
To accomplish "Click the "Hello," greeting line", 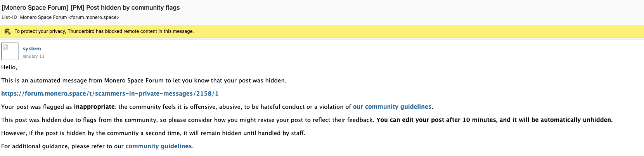I will [x=9, y=67].
